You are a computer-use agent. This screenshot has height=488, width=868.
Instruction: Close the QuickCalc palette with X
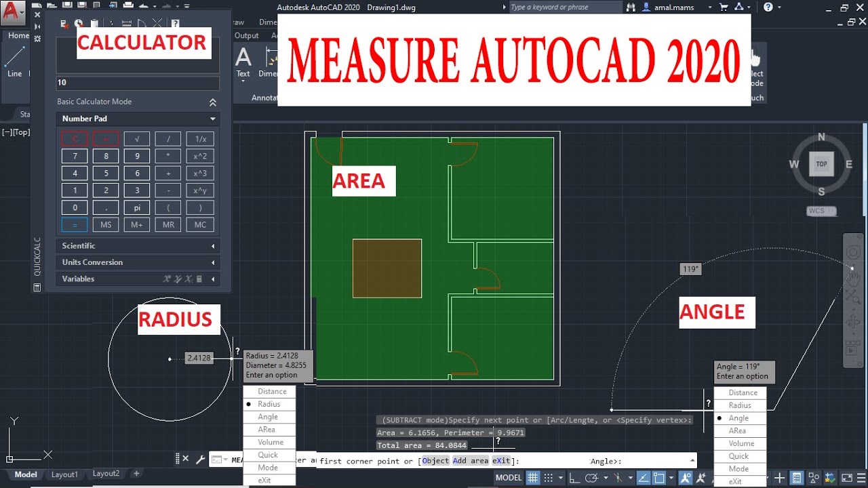37,14
